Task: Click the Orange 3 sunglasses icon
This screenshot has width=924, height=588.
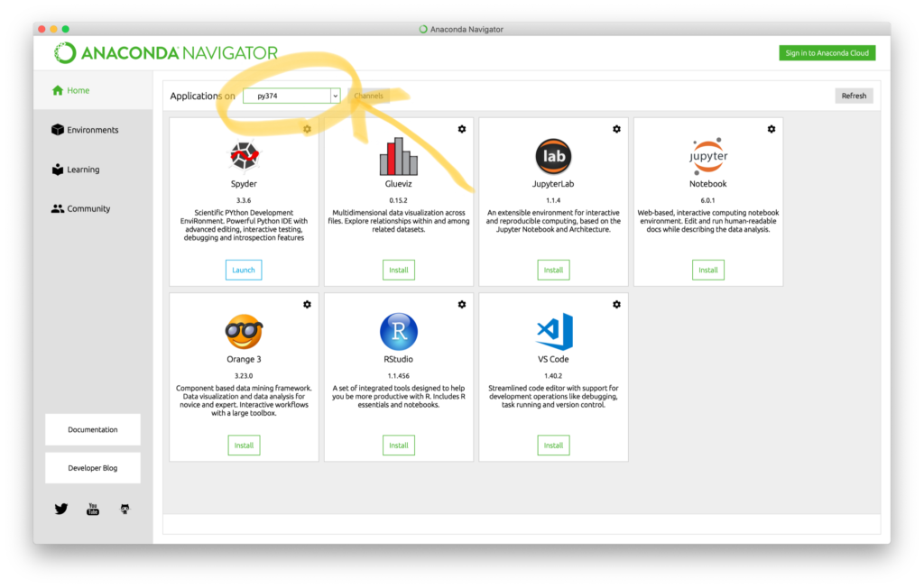Action: (x=244, y=332)
